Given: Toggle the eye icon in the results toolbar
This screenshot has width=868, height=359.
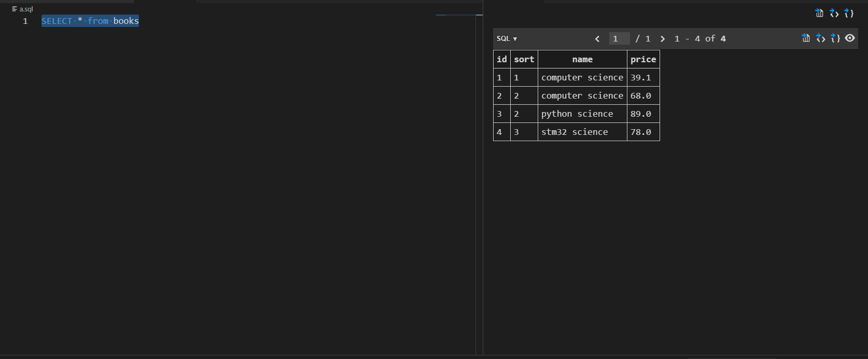Looking at the screenshot, I should [850, 38].
